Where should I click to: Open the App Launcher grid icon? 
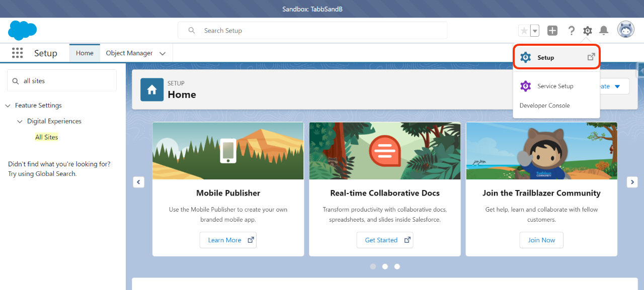click(18, 53)
